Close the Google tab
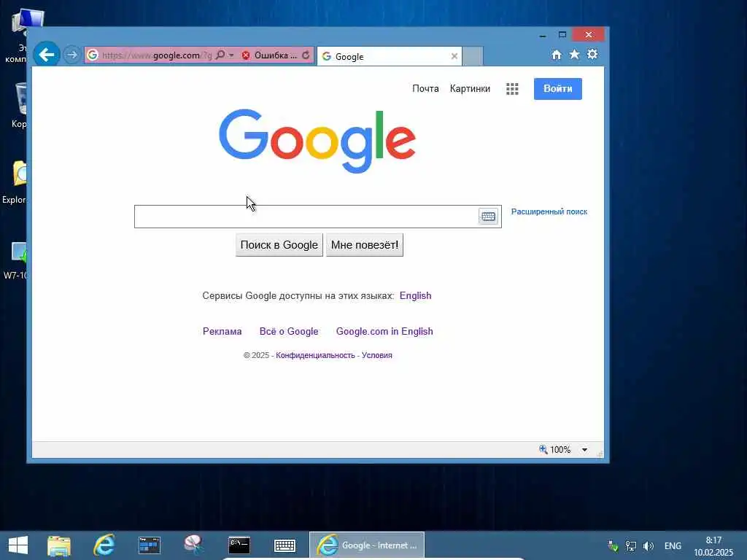The image size is (747, 560). (x=454, y=56)
